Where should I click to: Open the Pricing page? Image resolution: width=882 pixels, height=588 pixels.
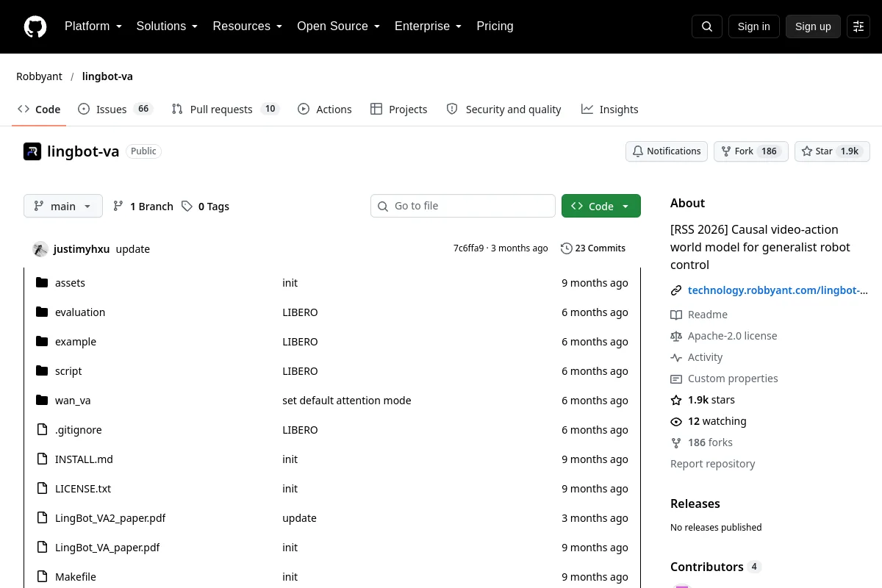coord(495,26)
